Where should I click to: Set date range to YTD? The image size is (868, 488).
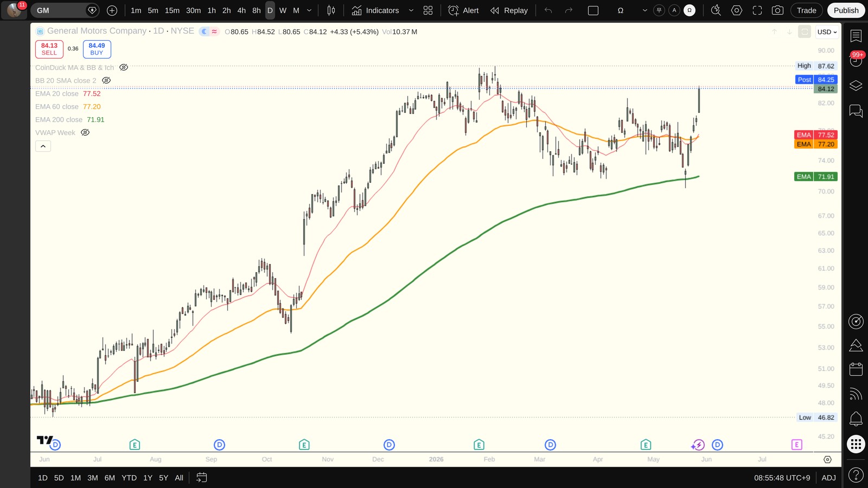tap(129, 478)
